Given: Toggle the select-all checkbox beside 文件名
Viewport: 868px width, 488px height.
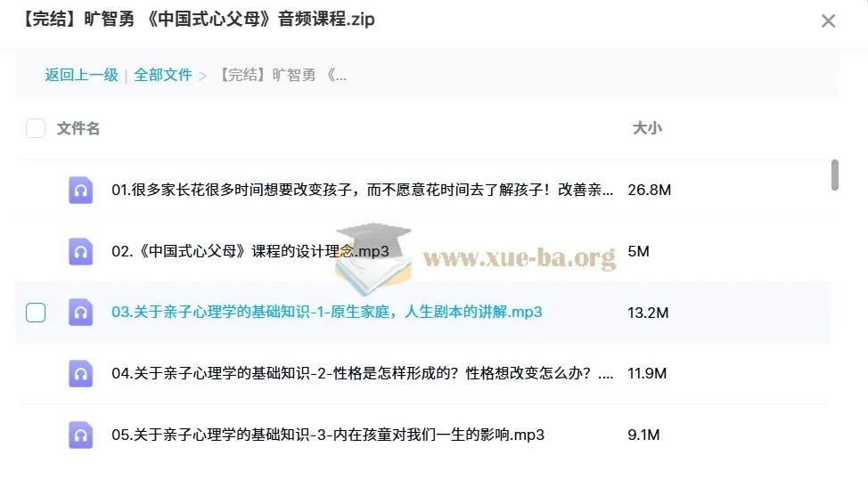Looking at the screenshot, I should pos(36,128).
